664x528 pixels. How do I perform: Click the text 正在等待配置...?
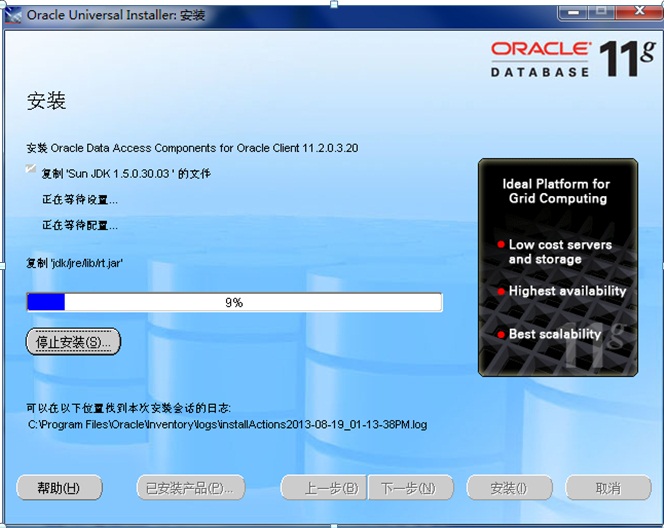click(80, 225)
